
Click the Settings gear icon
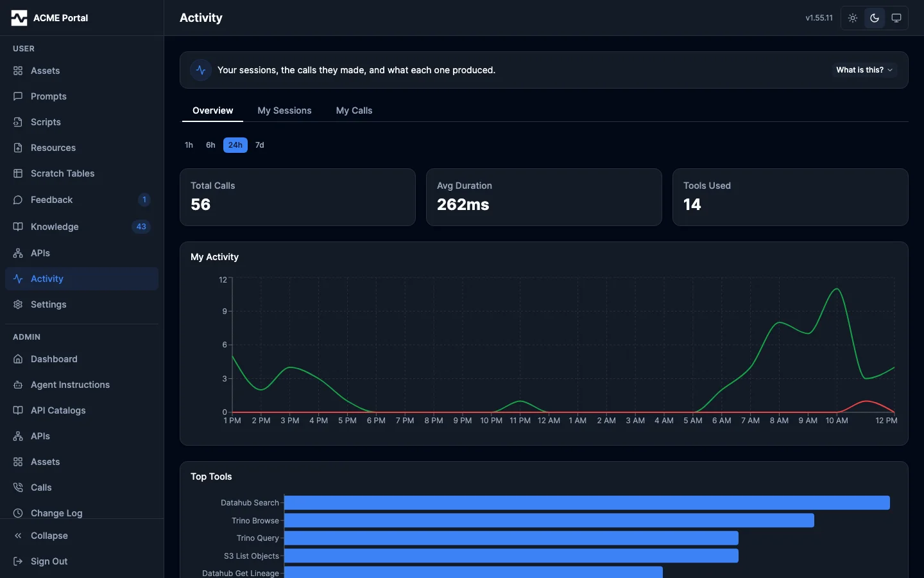click(18, 304)
